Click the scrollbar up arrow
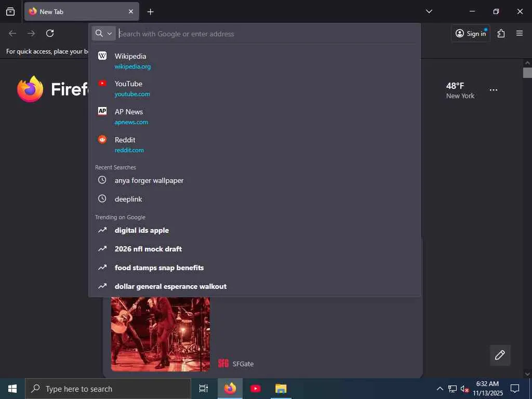532x399 pixels. (x=527, y=63)
